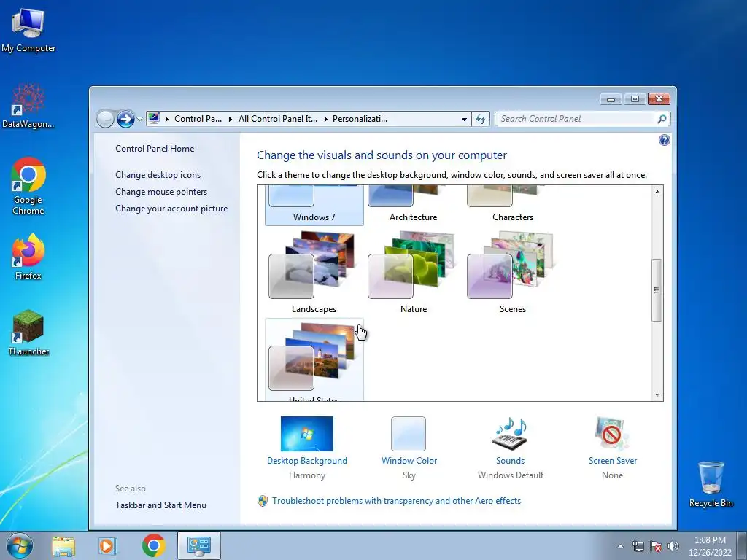Select the Architecture theme
The width and height of the screenshot is (747, 560).
pyautogui.click(x=413, y=205)
